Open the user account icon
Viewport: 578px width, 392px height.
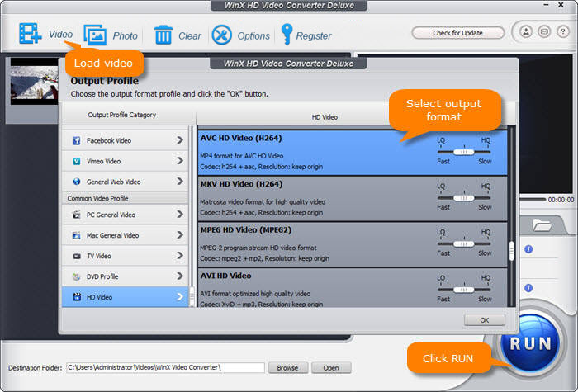526,31
